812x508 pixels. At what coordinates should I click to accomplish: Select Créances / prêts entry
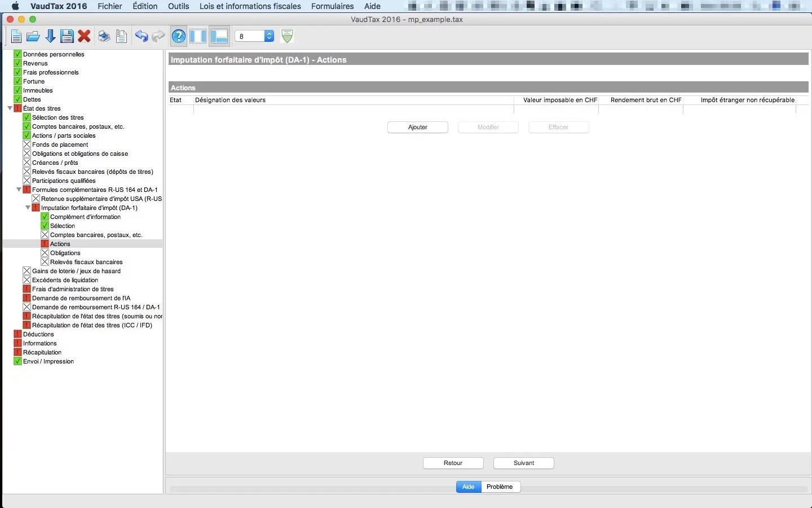pyautogui.click(x=55, y=163)
